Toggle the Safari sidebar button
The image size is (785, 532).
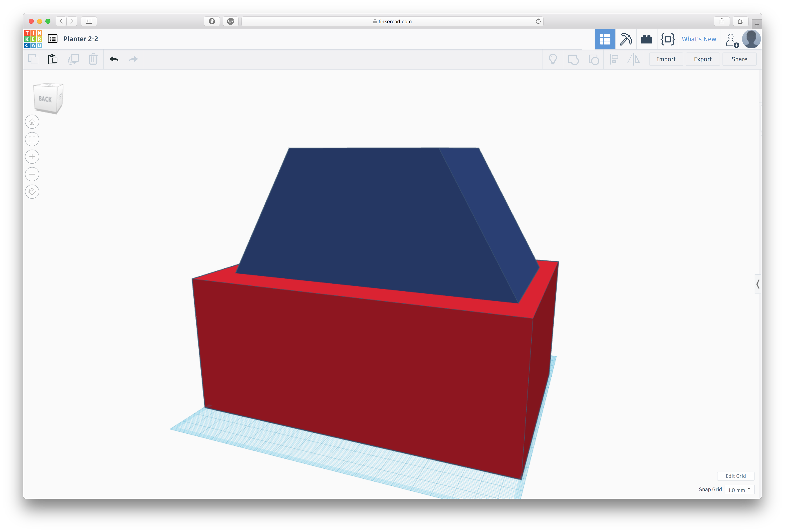(89, 21)
